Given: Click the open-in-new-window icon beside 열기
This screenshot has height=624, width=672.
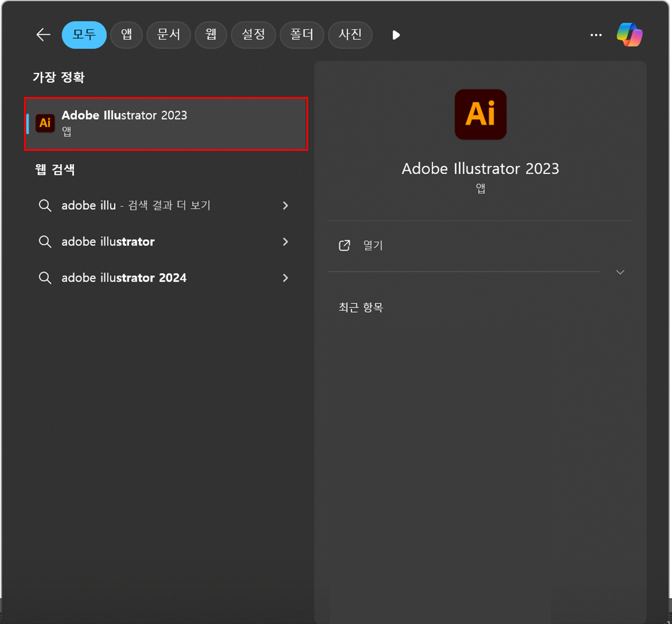Looking at the screenshot, I should [344, 245].
